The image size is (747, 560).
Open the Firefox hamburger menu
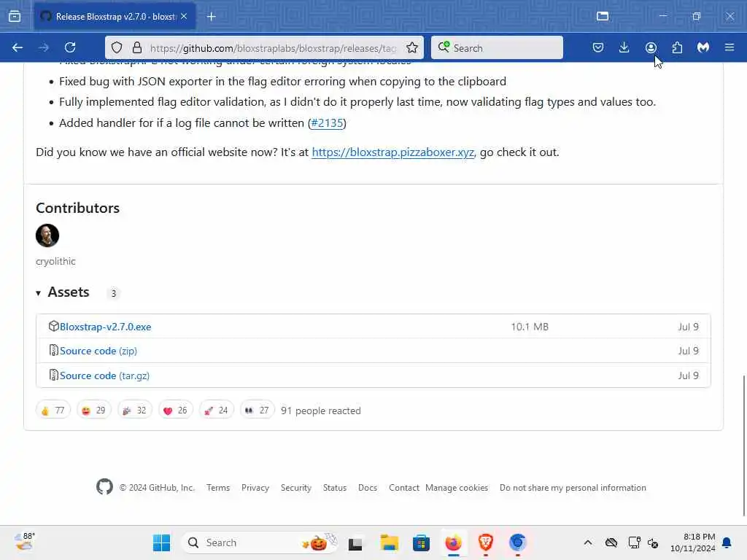(729, 47)
